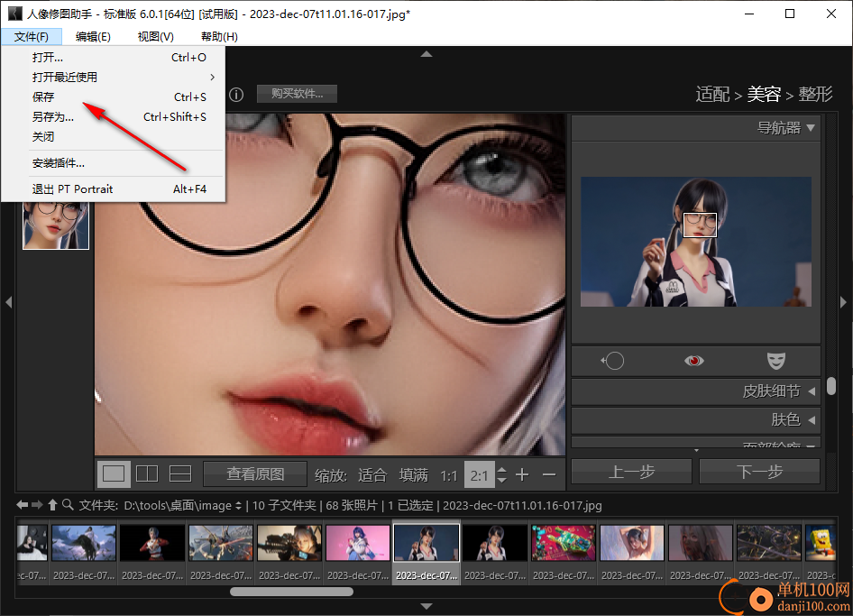
Task: Open the 编辑(E) menu
Action: point(93,36)
